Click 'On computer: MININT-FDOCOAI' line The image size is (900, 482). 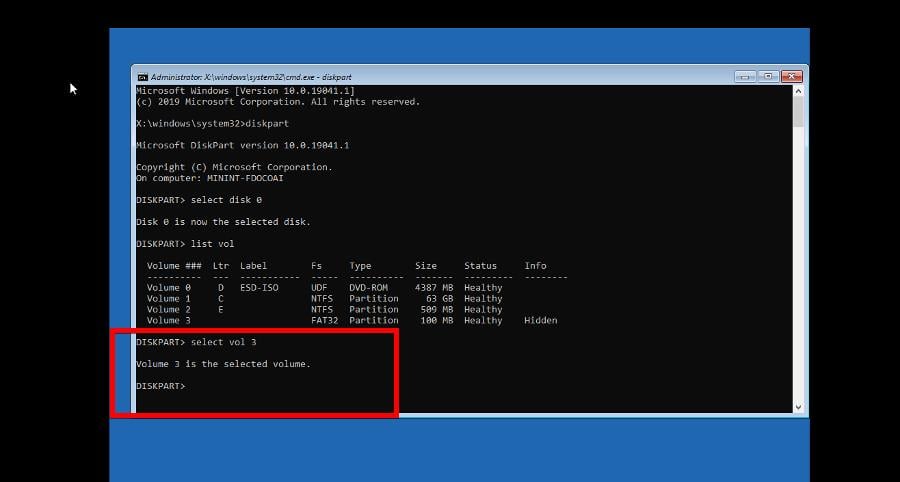[210, 178]
